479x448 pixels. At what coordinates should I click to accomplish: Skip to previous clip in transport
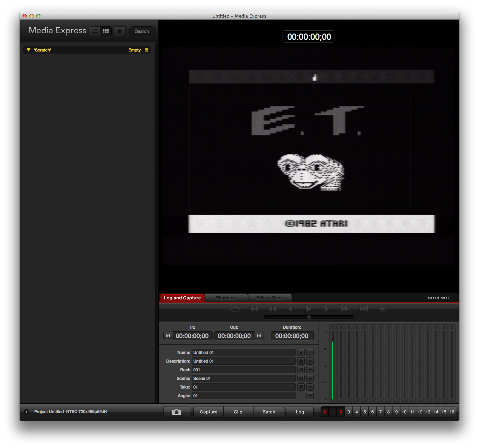click(x=254, y=309)
